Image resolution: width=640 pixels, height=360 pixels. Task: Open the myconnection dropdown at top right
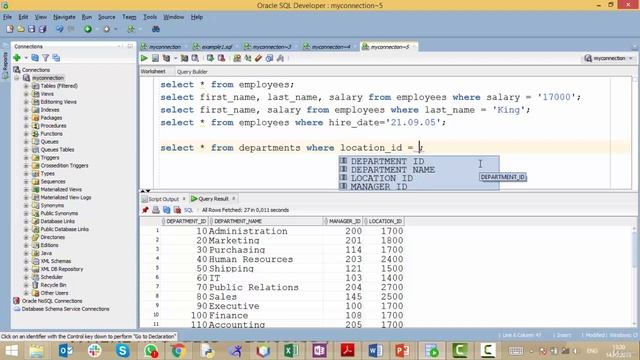pos(631,58)
